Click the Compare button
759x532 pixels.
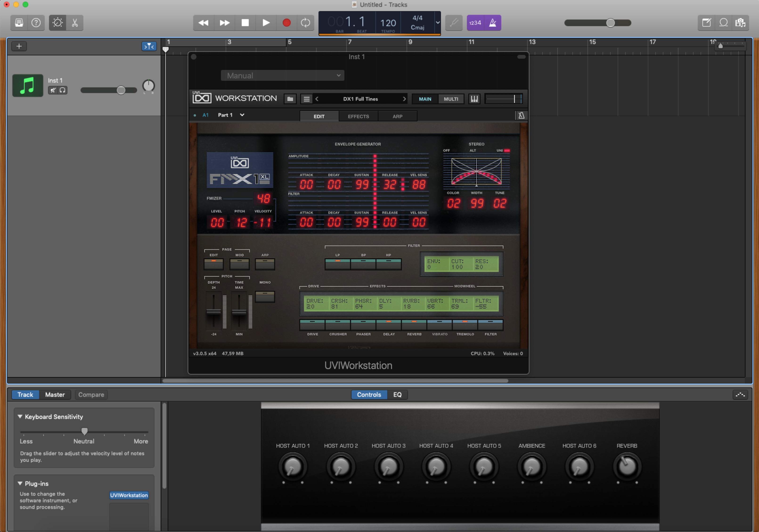tap(91, 394)
